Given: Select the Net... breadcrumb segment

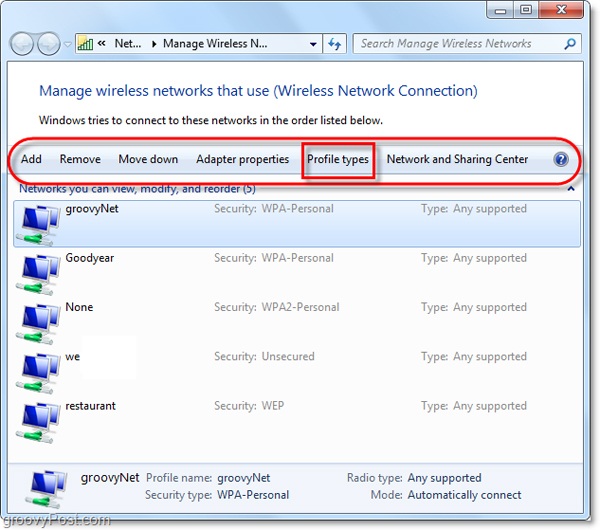Looking at the screenshot, I should point(128,44).
